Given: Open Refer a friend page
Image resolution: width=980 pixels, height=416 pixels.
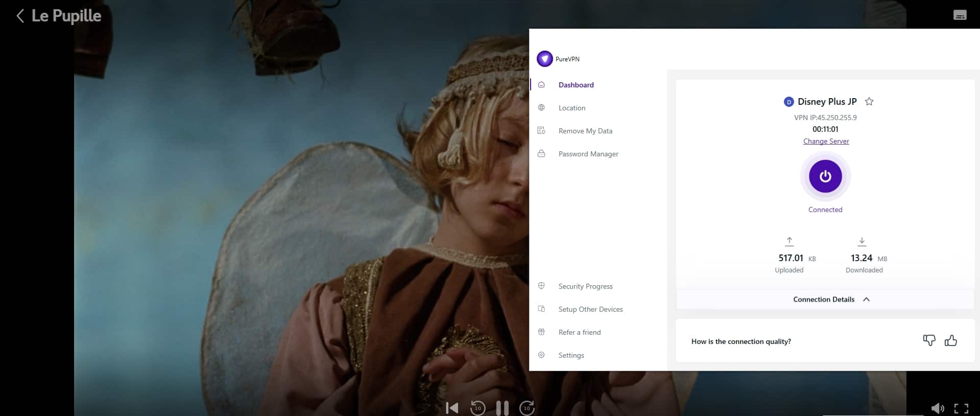Looking at the screenshot, I should (x=580, y=332).
